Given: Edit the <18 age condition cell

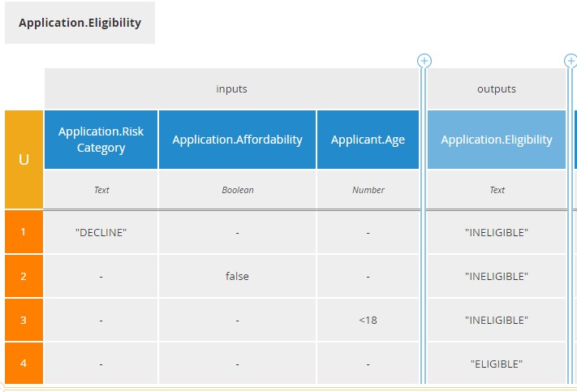Looking at the screenshot, I should (368, 320).
